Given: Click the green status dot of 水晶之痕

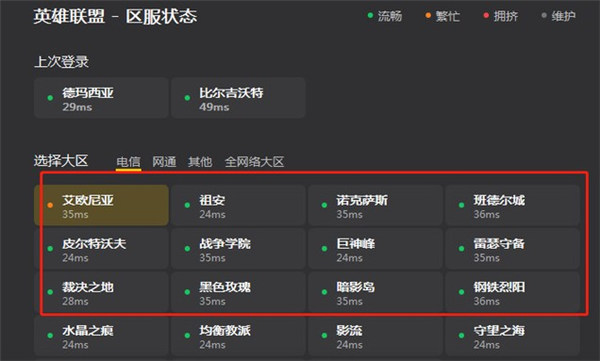Looking at the screenshot, I should [x=50, y=336].
